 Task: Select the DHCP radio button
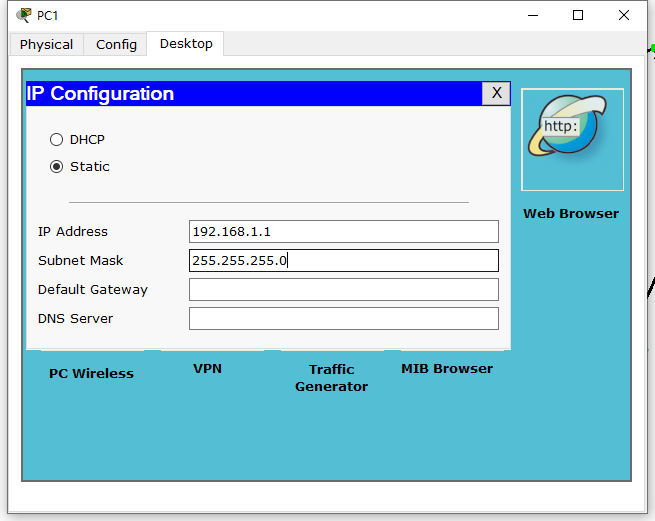[x=56, y=140]
